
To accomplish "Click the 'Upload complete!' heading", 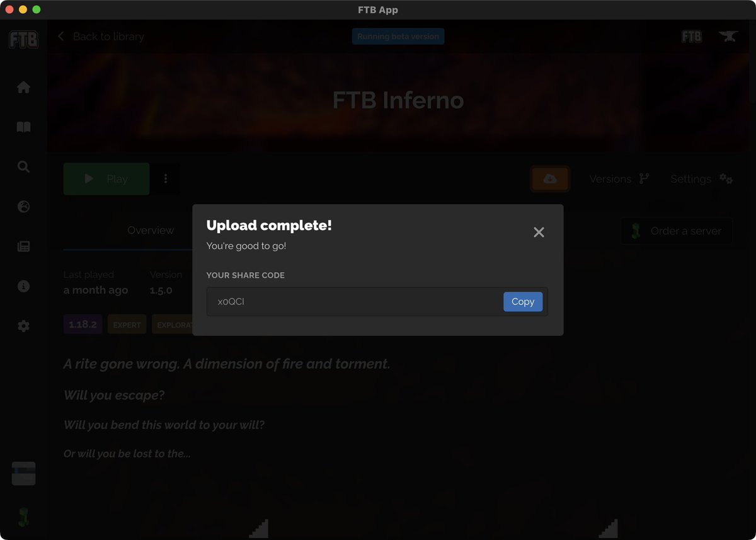I will coord(269,226).
